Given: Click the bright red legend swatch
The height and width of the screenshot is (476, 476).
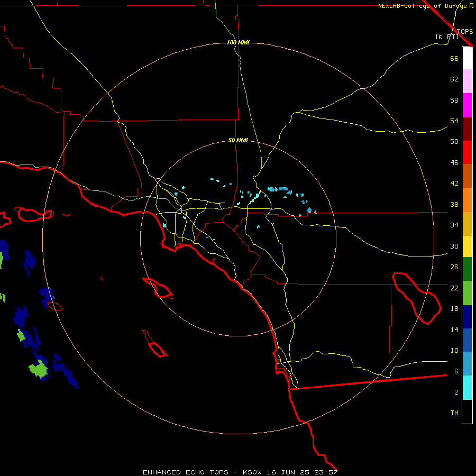Looking at the screenshot, I should click(x=467, y=152).
